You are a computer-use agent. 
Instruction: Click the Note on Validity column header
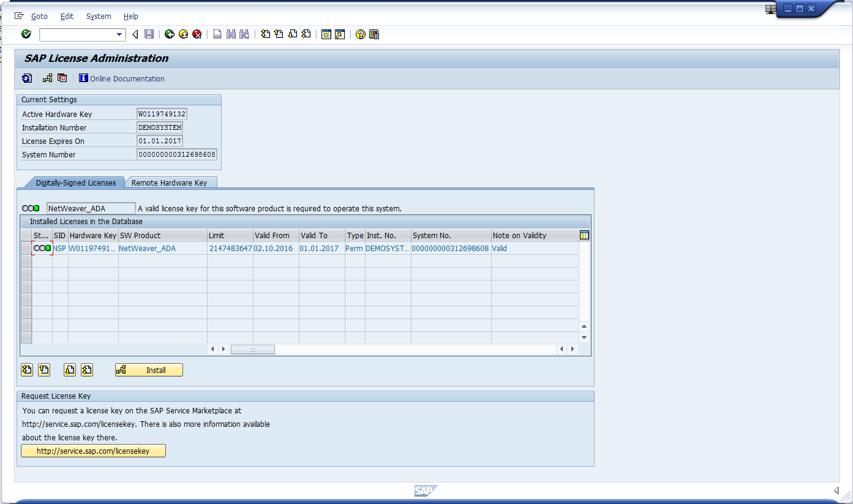tap(535, 235)
